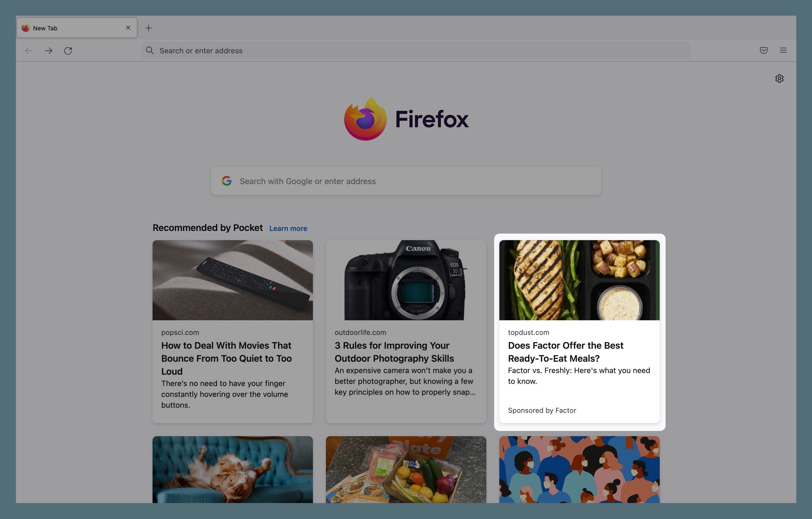Viewport: 812px width, 519px height.
Task: Click the topdust.com source label
Action: coord(528,332)
